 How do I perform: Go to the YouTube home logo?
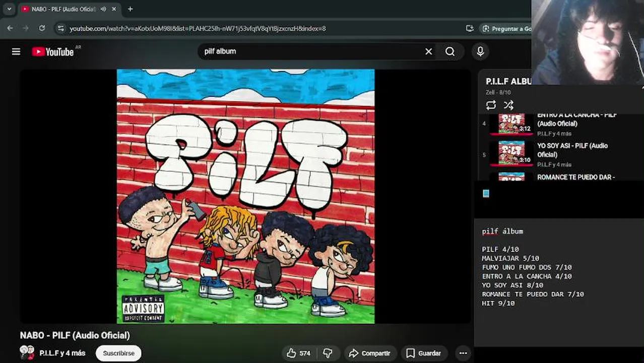click(53, 51)
